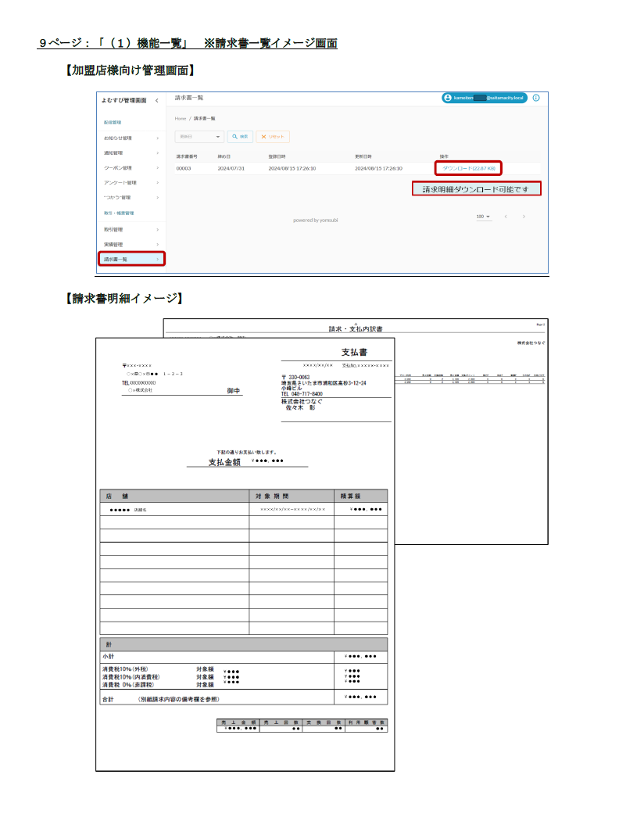Open the 100 rows-per-page dropdown

pyautogui.click(x=484, y=217)
